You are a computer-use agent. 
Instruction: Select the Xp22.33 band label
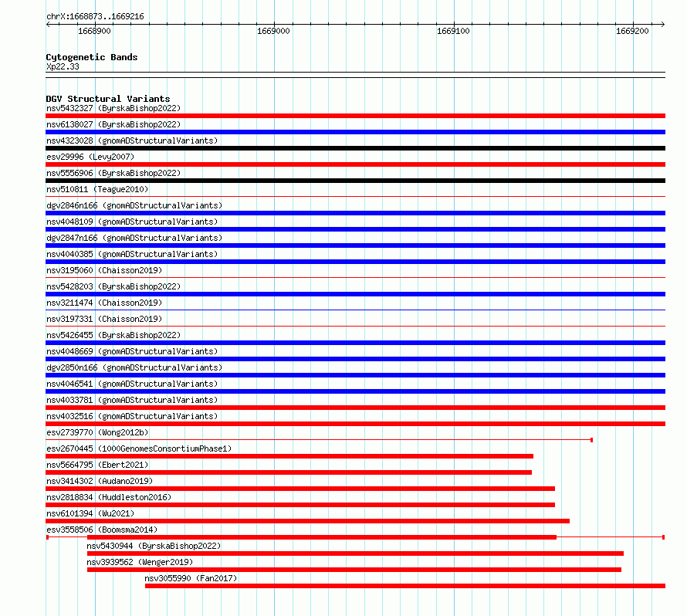click(x=63, y=66)
